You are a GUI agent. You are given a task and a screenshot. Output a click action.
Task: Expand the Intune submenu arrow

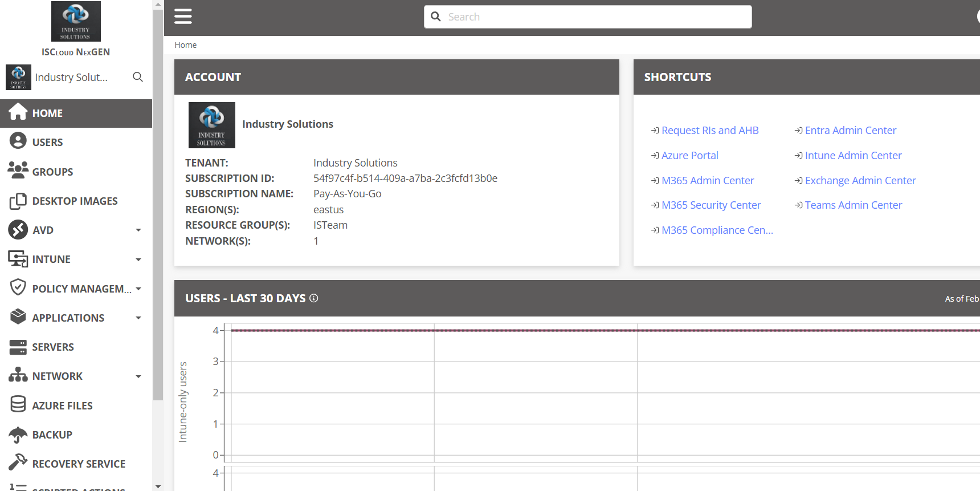pos(138,259)
